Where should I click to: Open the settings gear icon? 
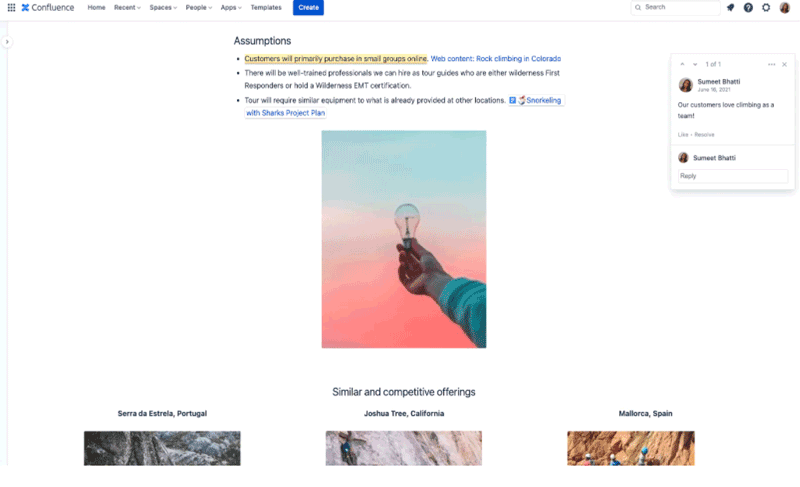(766, 7)
